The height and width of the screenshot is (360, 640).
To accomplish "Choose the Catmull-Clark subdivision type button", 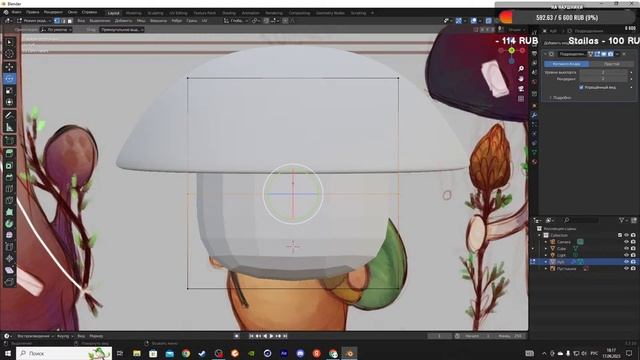I will tap(567, 64).
